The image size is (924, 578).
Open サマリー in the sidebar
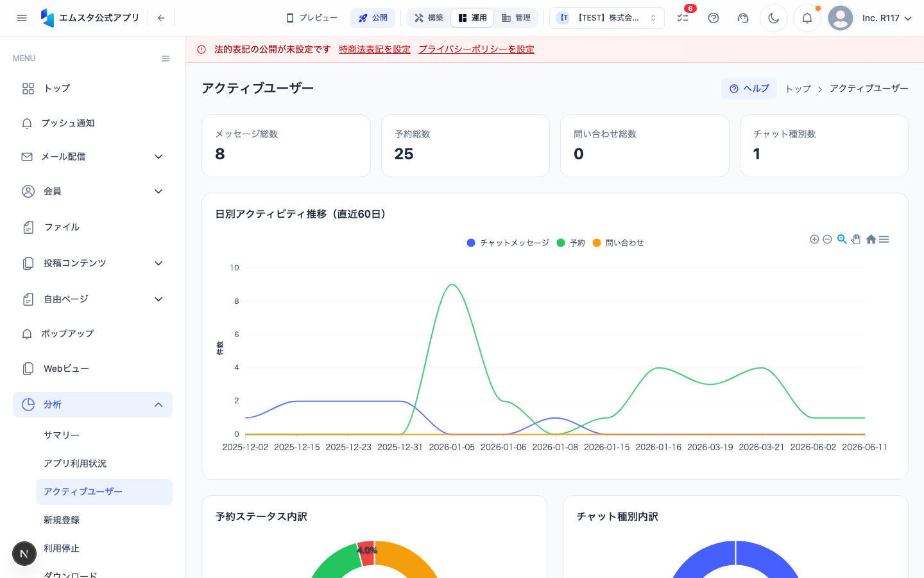pos(104,435)
